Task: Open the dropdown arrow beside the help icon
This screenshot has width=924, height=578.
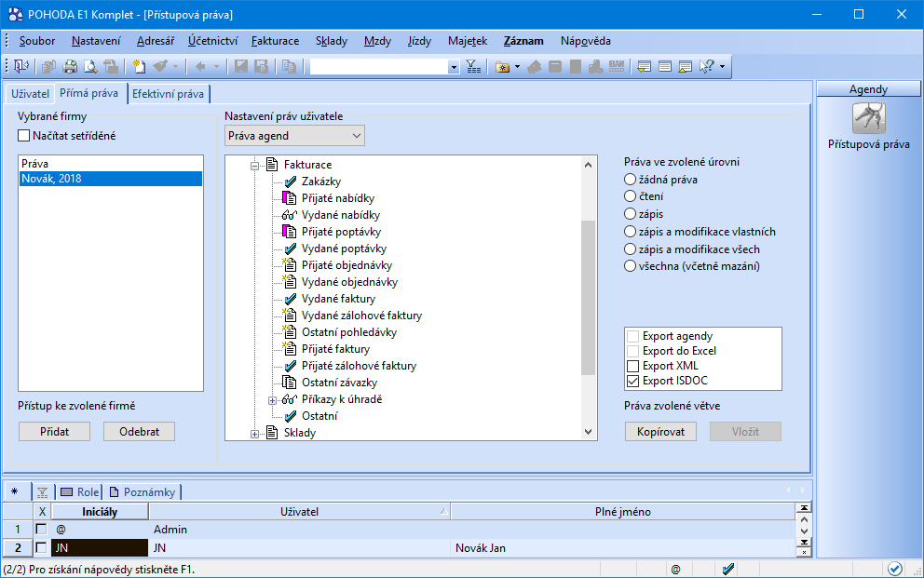Action: [722, 66]
